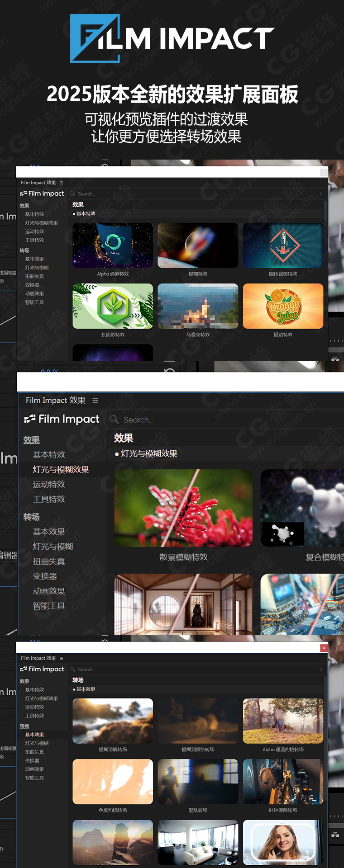Select 智能工具 in the middle panel sidebar
This screenshot has width=344, height=868.
point(49,606)
